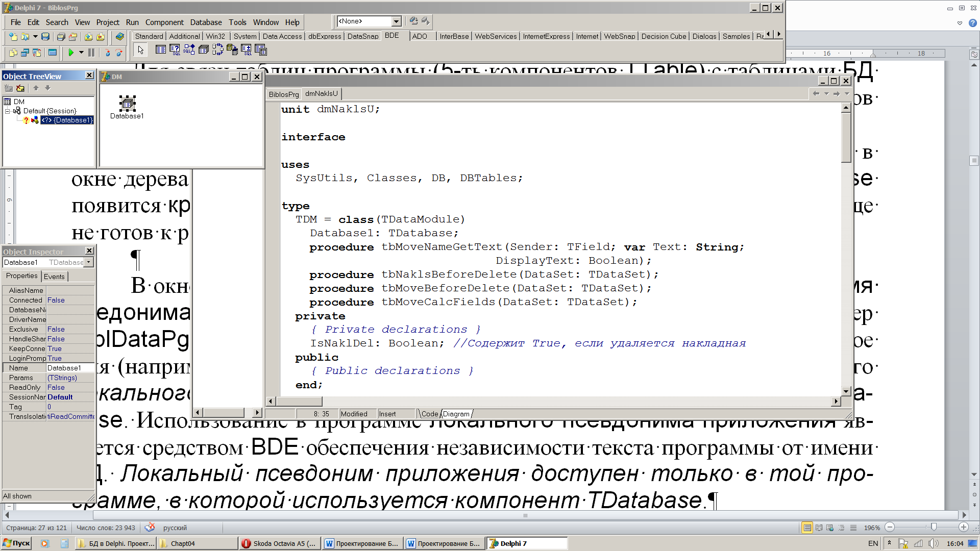Viewport: 980px width, 551px height.
Task: Click code editor horizontal scrollbar right arrow
Action: [x=836, y=402]
